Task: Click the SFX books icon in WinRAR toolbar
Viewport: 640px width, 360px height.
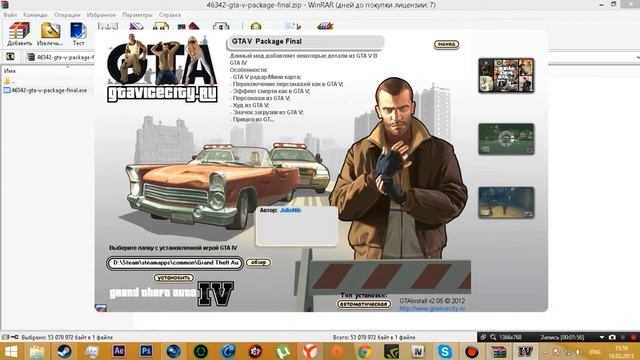Action: (325, 26)
